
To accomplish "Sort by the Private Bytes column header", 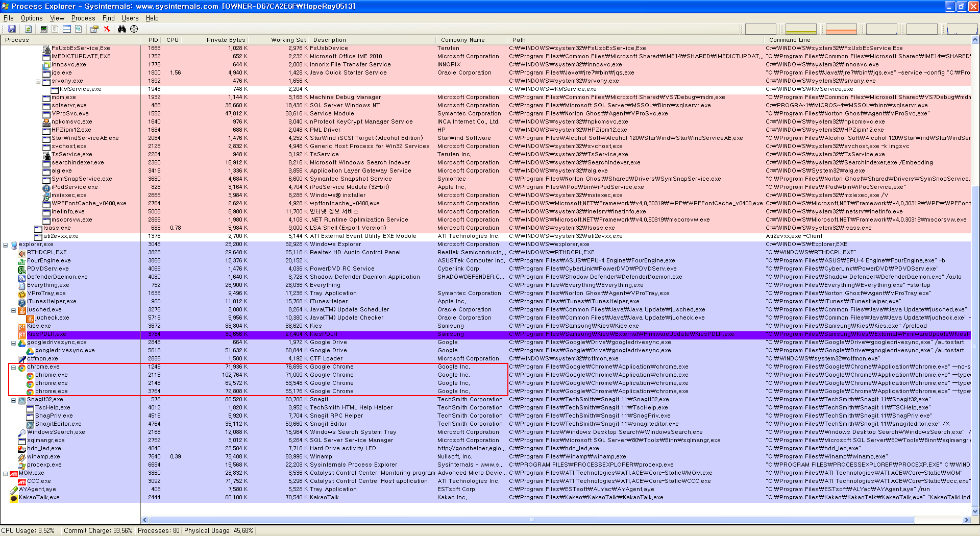I will click(215, 40).
